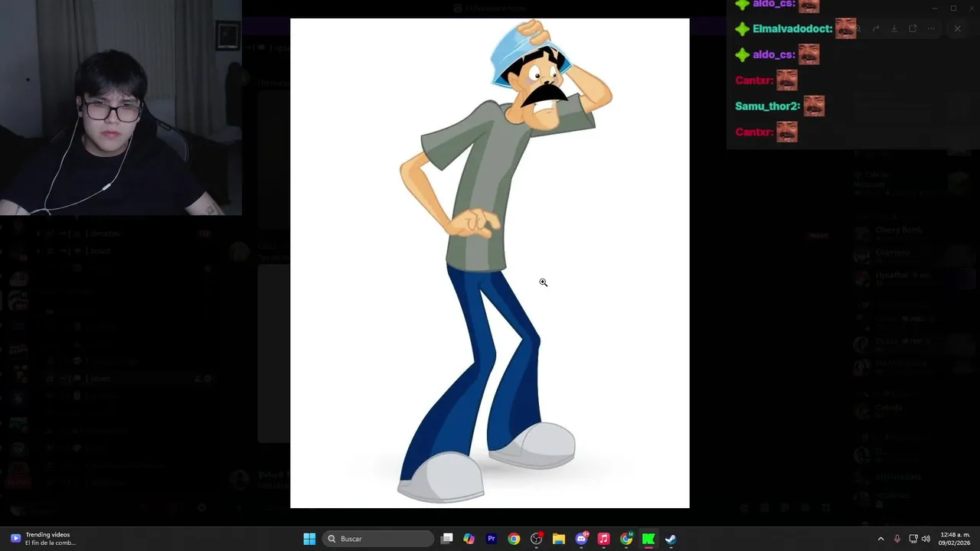
Task: Download the image with the download icon
Action: (893, 29)
